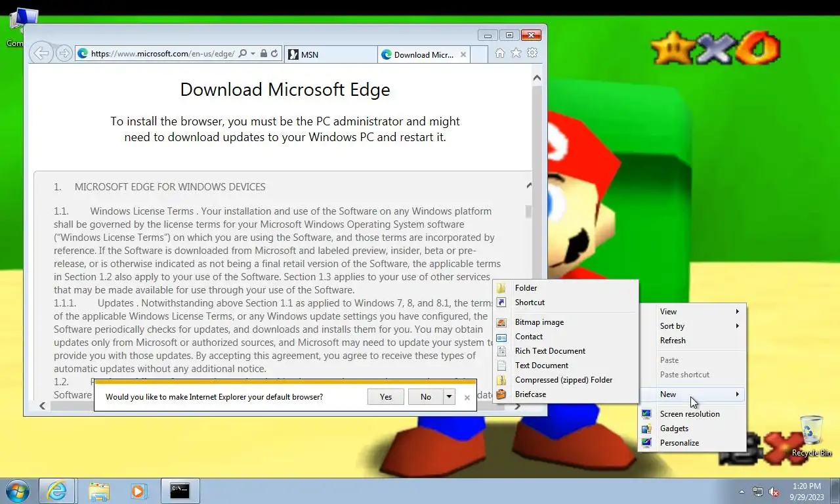The image size is (840, 504).
Task: Refresh the page with the address bar reload icon
Action: pyautogui.click(x=274, y=54)
